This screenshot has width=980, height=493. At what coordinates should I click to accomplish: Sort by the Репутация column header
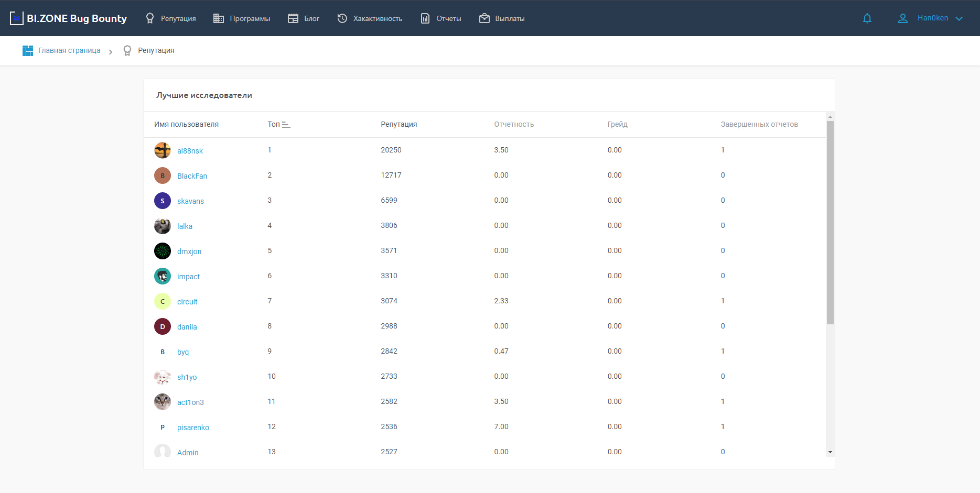pyautogui.click(x=399, y=125)
